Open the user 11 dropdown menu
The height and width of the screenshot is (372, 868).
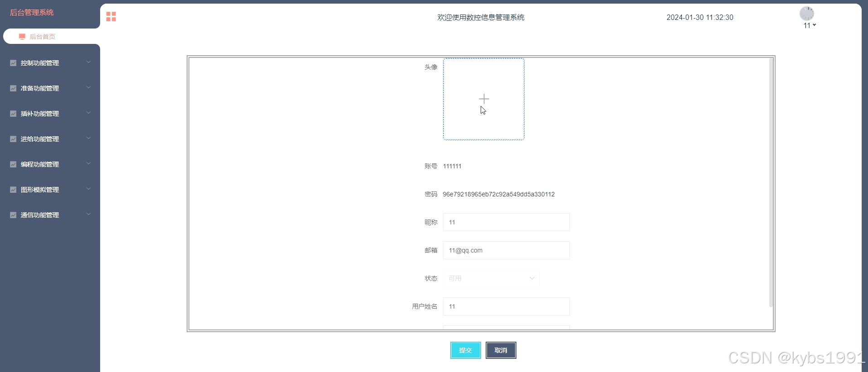click(x=810, y=26)
